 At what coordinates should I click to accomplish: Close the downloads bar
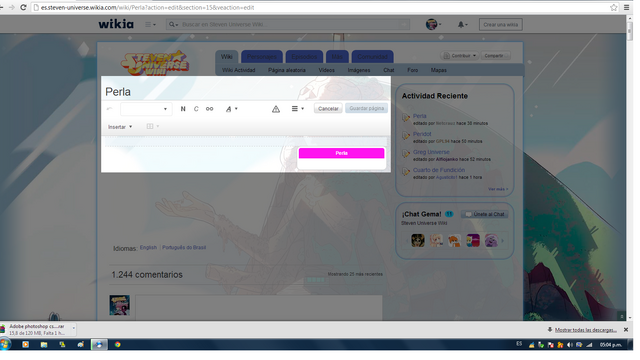626,329
